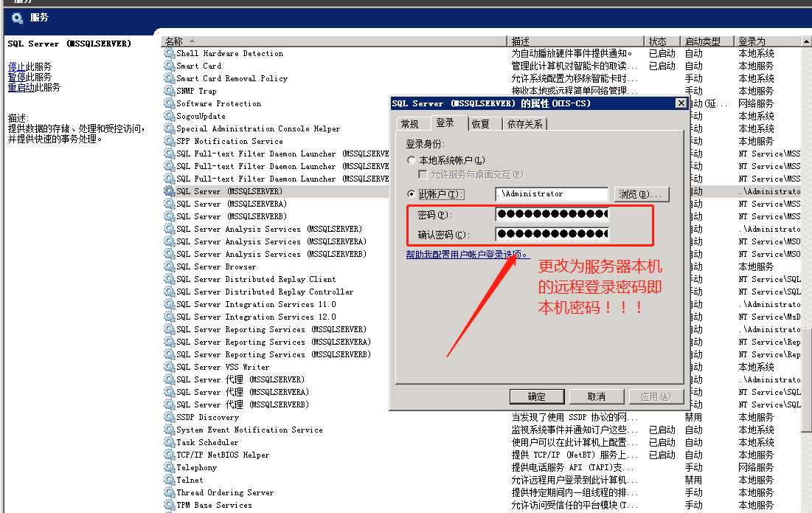Viewport: 812px width, 513px height.
Task: Click the gear icon beside Smart Card Removal Policy
Action: (170, 78)
